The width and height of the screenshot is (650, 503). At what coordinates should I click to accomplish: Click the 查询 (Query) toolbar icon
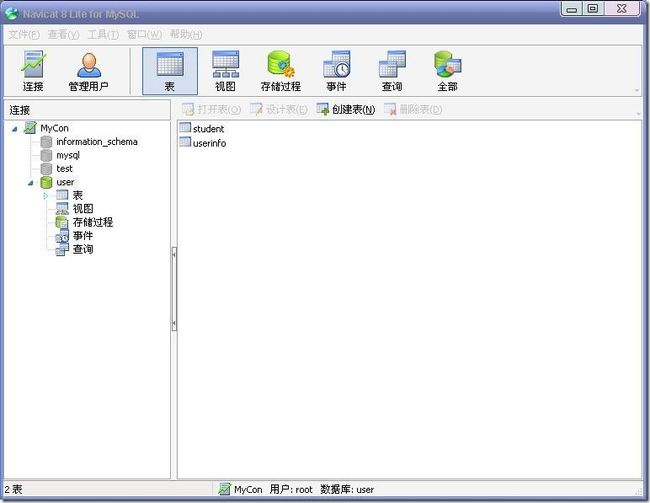coord(392,71)
